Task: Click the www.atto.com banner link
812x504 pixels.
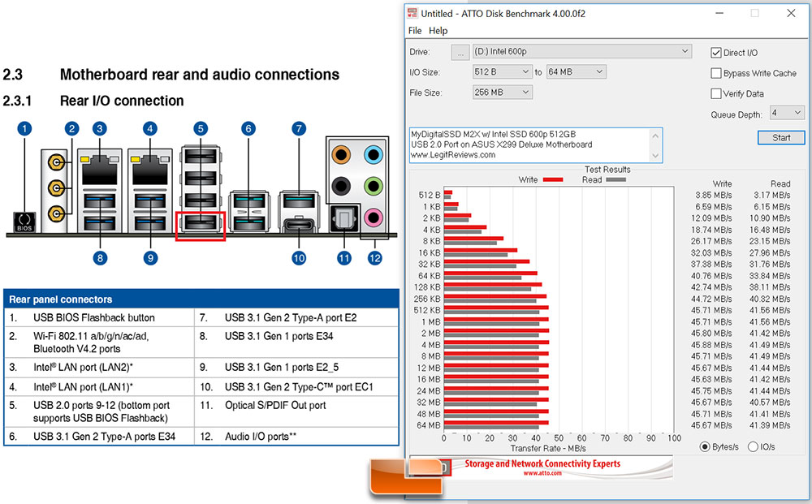Action: pos(542,473)
